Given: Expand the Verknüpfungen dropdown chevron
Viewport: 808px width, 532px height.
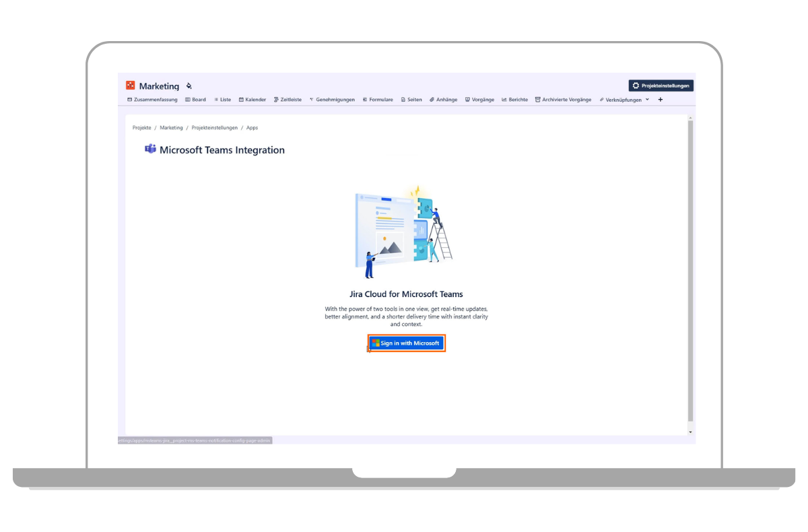Looking at the screenshot, I should (x=647, y=100).
